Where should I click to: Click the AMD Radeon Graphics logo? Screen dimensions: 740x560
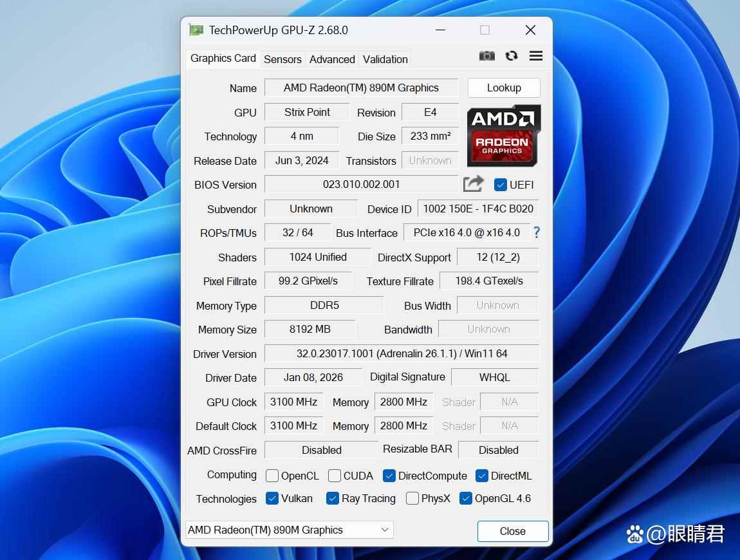coord(504,136)
